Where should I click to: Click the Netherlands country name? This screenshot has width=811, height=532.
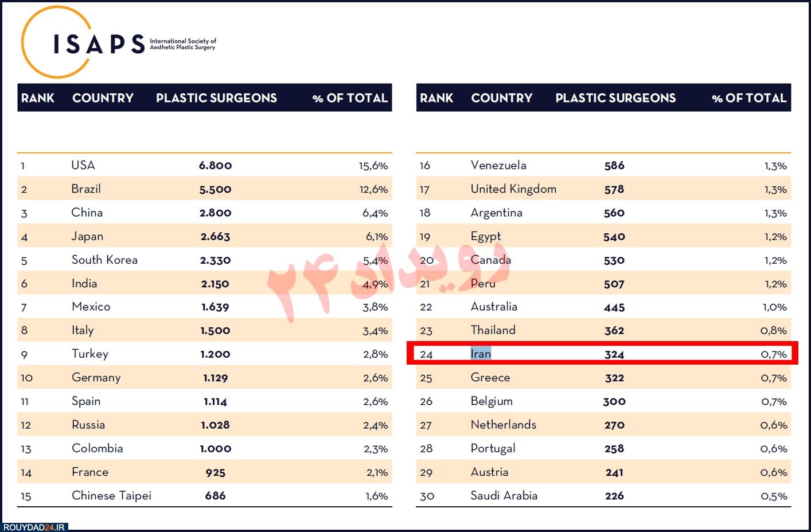pos(503,425)
